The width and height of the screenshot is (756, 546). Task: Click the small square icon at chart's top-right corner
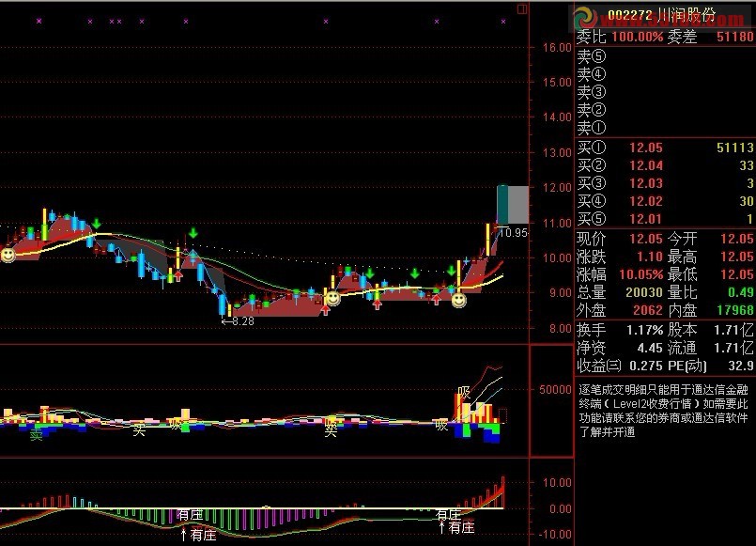[x=522, y=9]
